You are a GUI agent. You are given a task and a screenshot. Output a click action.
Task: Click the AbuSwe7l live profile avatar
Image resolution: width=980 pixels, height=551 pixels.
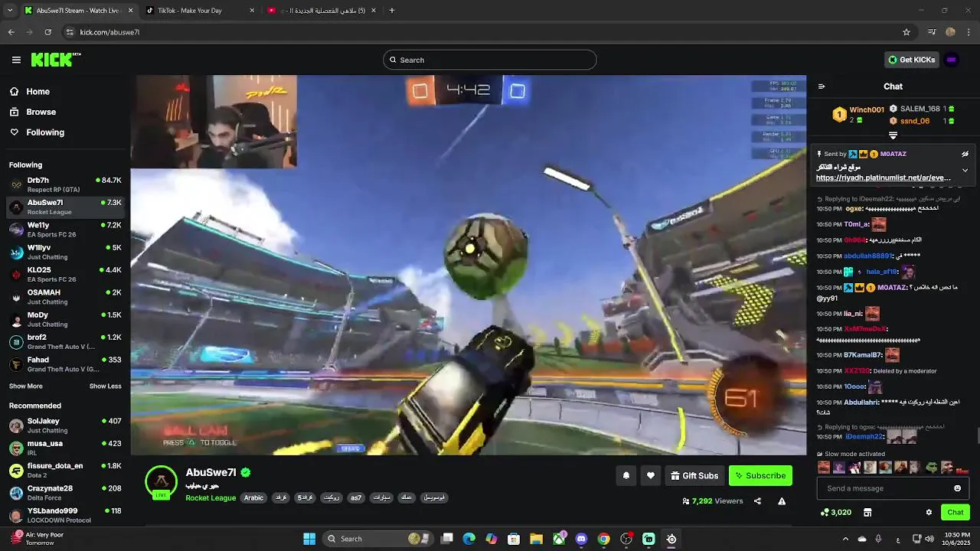[x=161, y=482]
